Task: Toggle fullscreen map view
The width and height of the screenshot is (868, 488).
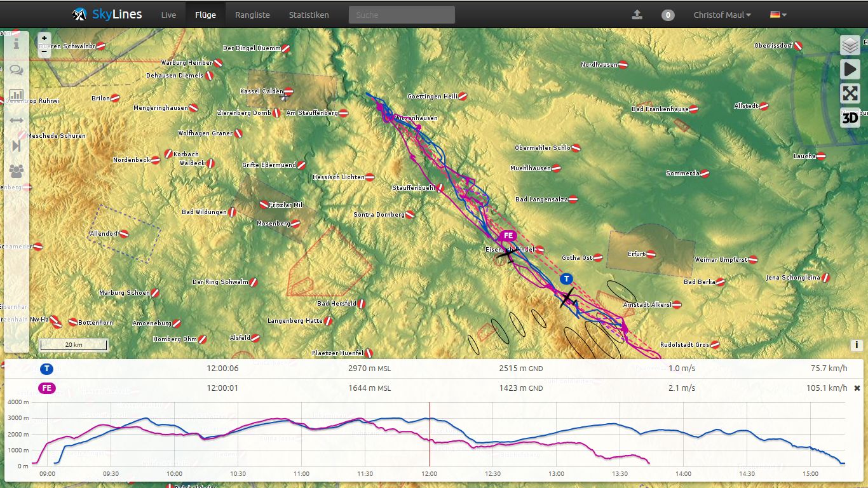Action: click(850, 93)
